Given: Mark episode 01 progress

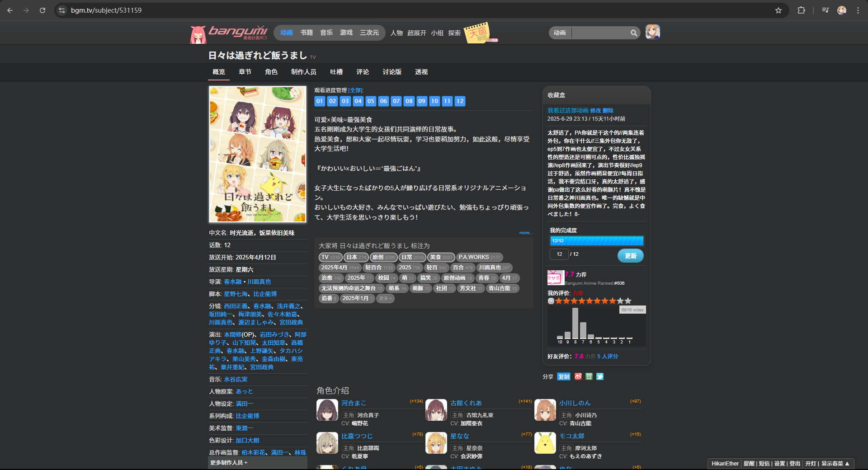Looking at the screenshot, I should coord(320,101).
